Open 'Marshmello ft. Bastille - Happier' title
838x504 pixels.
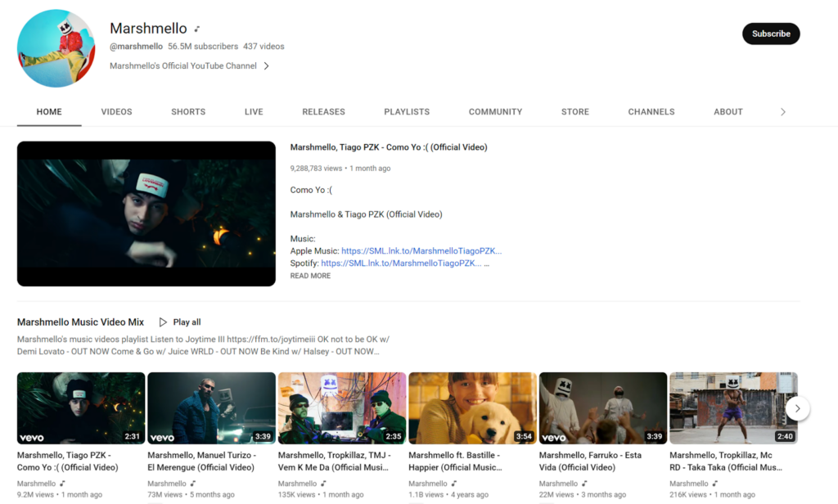[455, 461]
